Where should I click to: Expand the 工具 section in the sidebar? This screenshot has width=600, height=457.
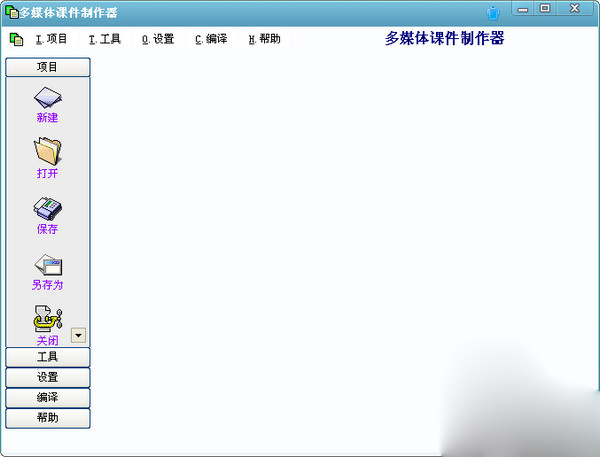(x=47, y=357)
